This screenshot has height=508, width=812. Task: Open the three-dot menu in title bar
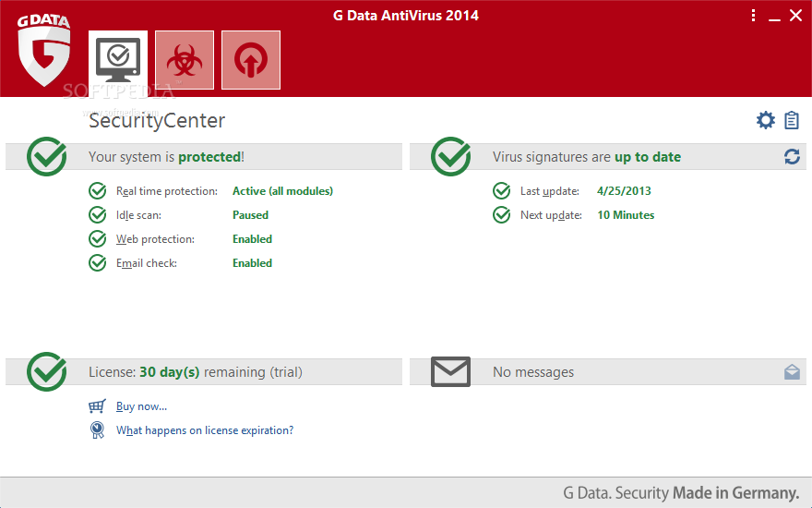pos(753,16)
